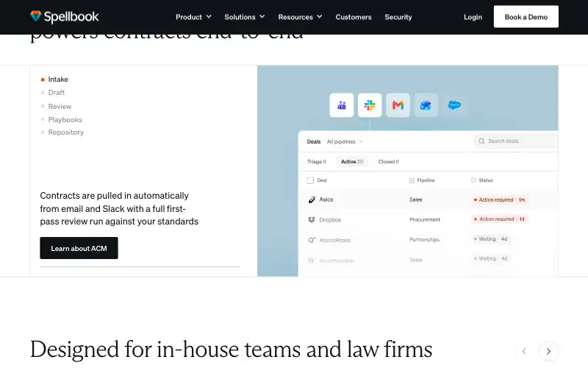Image resolution: width=588 pixels, height=368 pixels.
Task: Click the Intake progress bar line
Action: coord(140,266)
